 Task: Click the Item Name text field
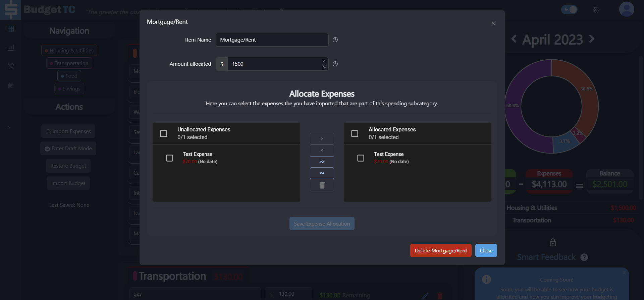click(x=272, y=40)
